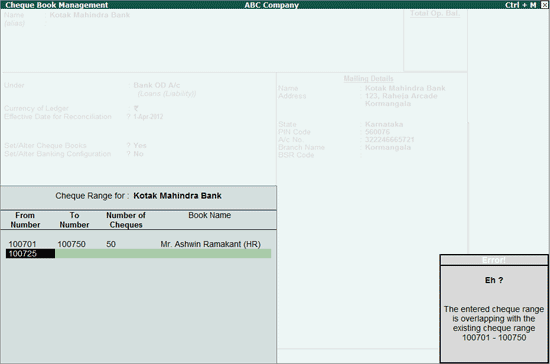Select the 100750 To Number entry

pos(72,244)
